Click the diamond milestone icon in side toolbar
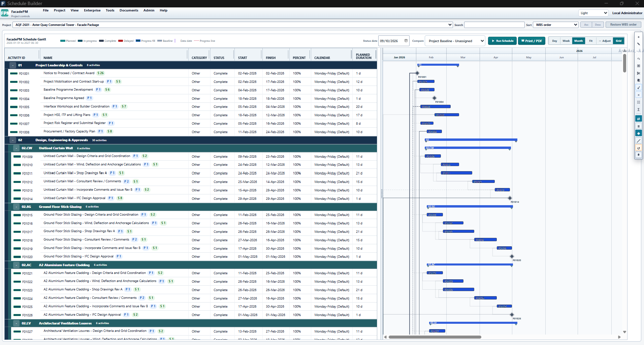Viewport: 644px width, 345px height. (x=638, y=133)
